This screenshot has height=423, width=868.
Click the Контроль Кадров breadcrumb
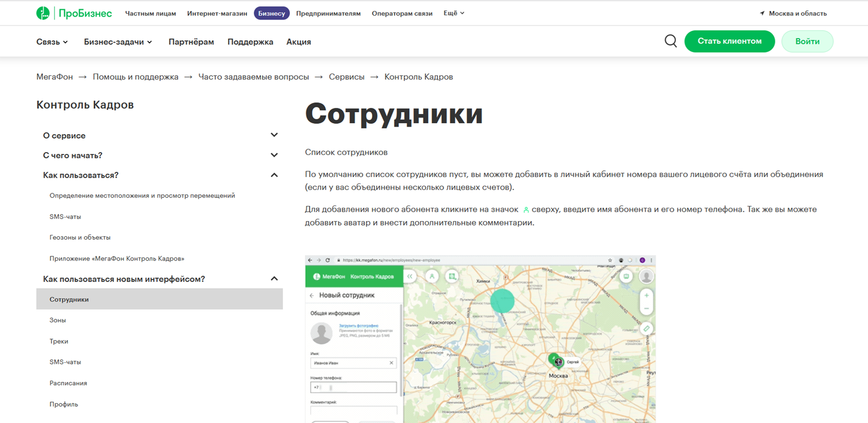pyautogui.click(x=418, y=77)
